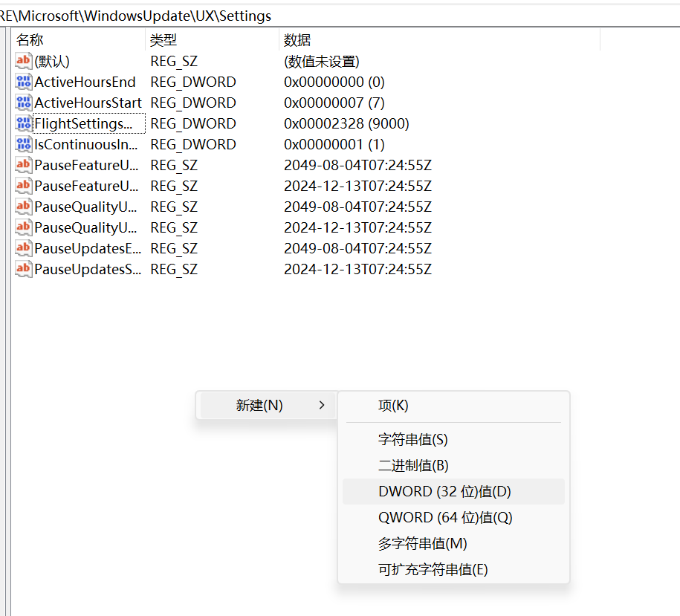Image resolution: width=680 pixels, height=616 pixels.
Task: Select the PauseFeatureU... name in the 2049 row
Action: pyautogui.click(x=87, y=165)
